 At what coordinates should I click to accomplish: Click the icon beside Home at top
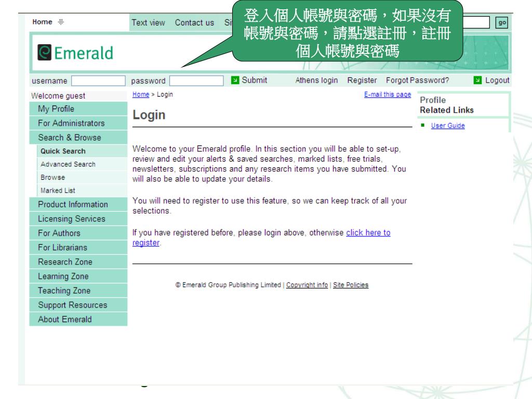click(61, 22)
